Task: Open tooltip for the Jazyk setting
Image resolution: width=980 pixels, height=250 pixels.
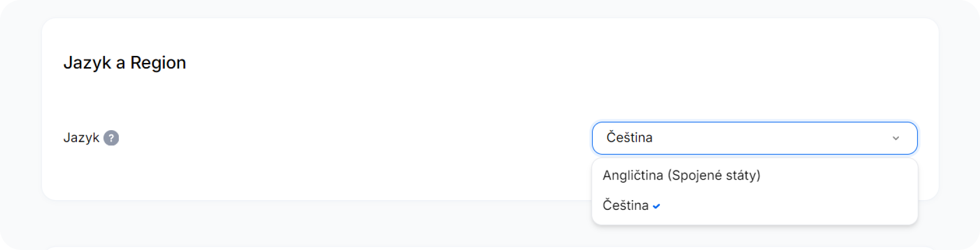Action: point(111,138)
